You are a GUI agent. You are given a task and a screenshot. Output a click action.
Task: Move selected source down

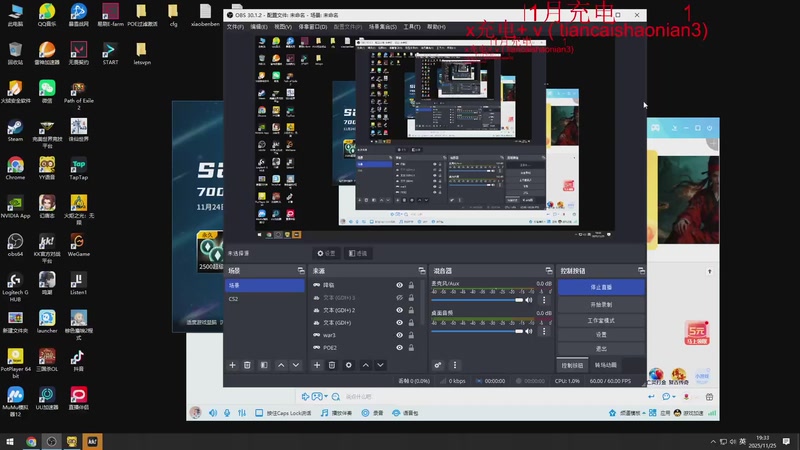[x=381, y=365]
